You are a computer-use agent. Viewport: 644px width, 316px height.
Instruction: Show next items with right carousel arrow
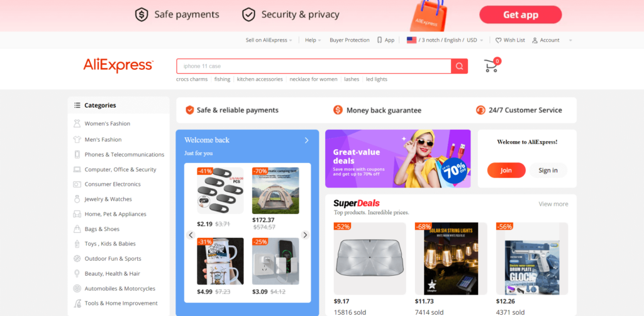pyautogui.click(x=305, y=235)
